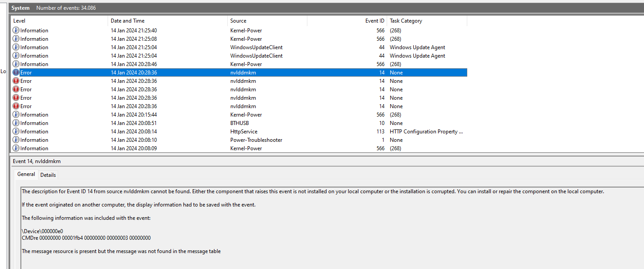Click Kernel-Power in the 21:25:40 row
The image size is (644, 269).
246,31
